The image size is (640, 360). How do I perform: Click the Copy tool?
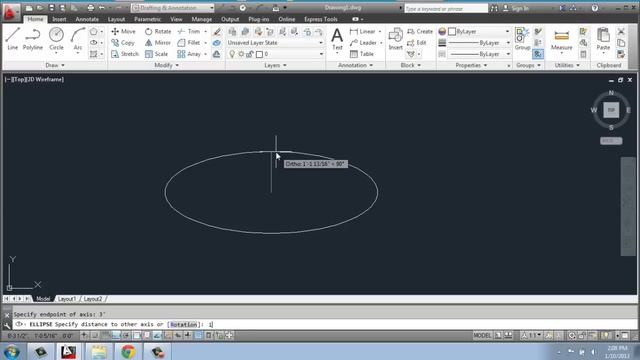pyautogui.click(x=123, y=42)
